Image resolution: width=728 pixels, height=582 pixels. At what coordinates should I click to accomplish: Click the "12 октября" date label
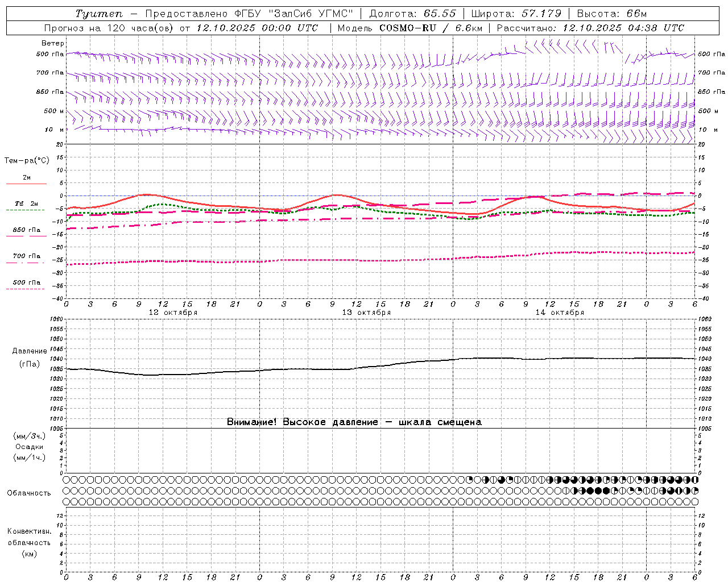click(x=173, y=313)
